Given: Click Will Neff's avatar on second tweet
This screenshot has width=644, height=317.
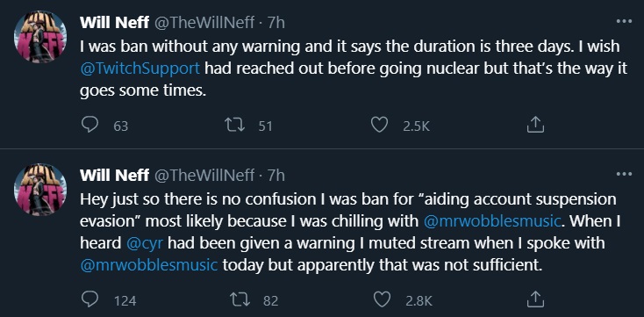Looking at the screenshot, I should pyautogui.click(x=40, y=189).
